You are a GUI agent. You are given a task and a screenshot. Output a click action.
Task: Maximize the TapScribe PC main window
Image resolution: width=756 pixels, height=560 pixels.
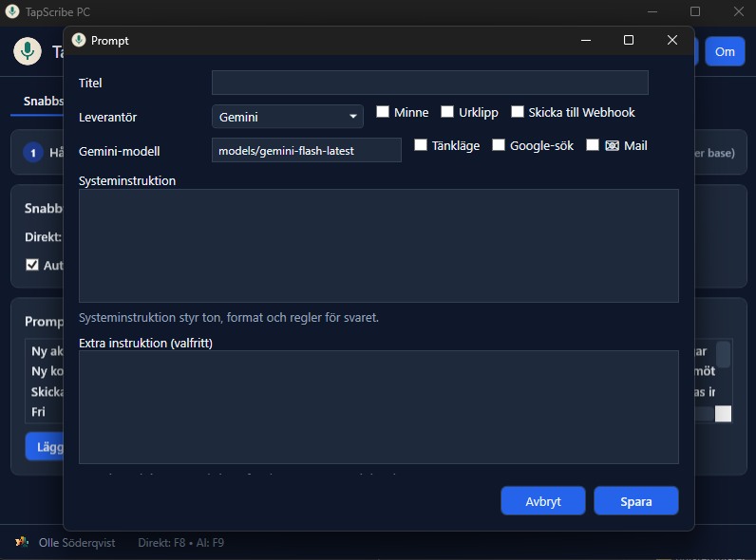(695, 11)
